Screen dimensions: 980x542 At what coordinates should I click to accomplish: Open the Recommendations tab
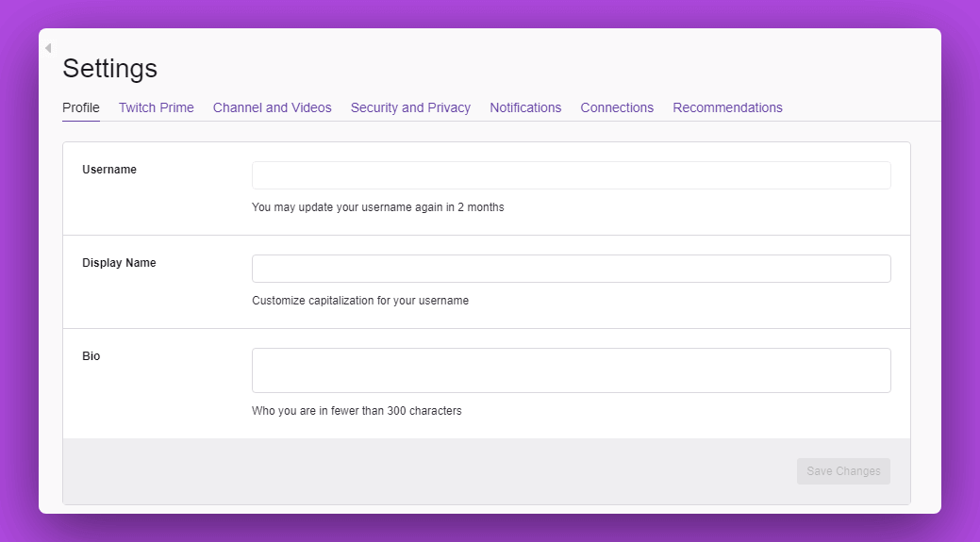pyautogui.click(x=727, y=107)
